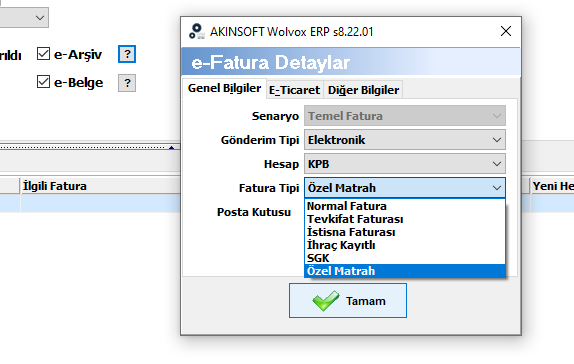Toggle the e-Belge checkbox
The width and height of the screenshot is (574, 364).
(43, 82)
